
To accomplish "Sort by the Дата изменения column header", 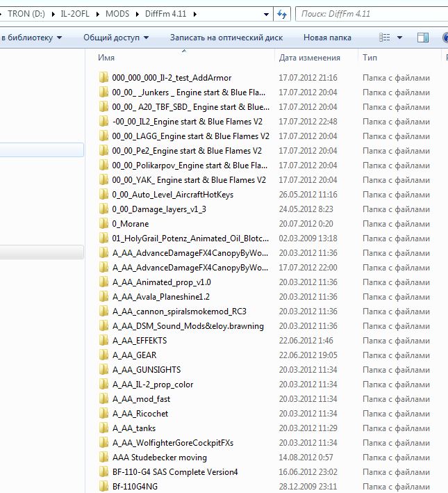I will pos(310,58).
